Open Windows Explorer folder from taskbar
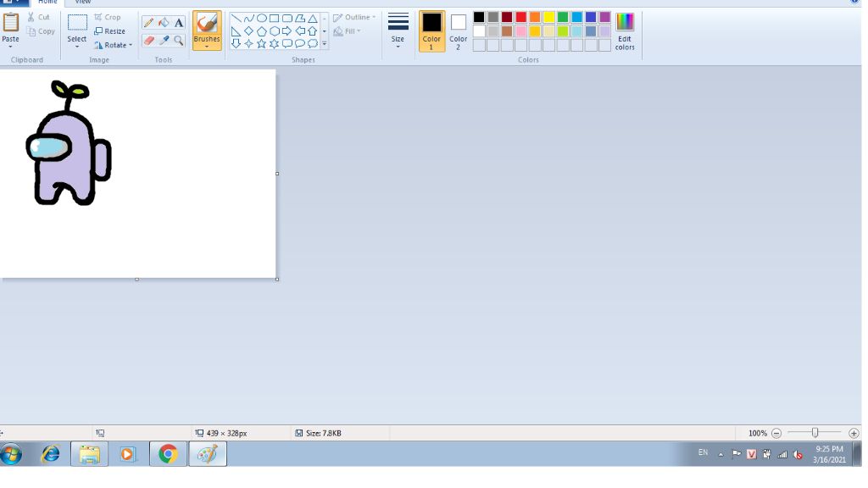This screenshot has height=488, width=868. click(x=89, y=454)
